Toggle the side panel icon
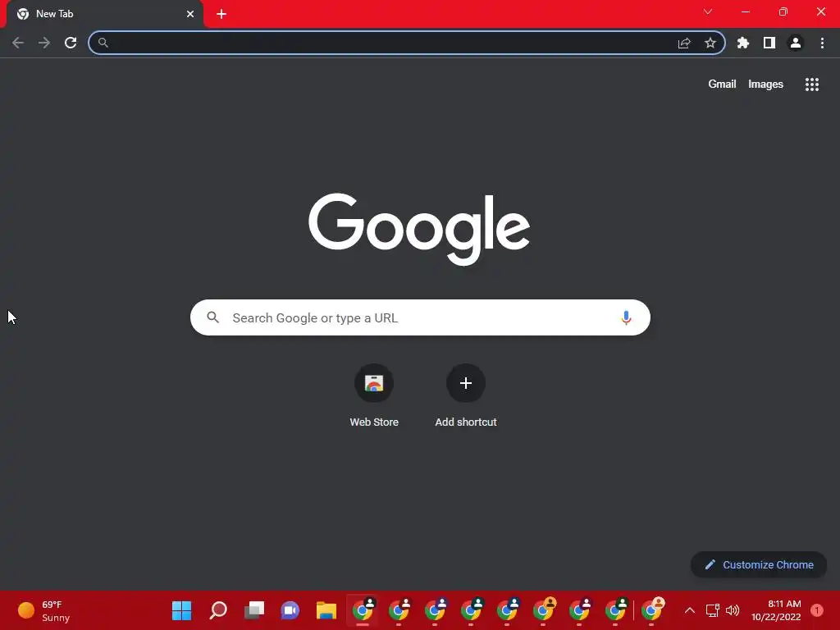The height and width of the screenshot is (630, 840). 769,43
